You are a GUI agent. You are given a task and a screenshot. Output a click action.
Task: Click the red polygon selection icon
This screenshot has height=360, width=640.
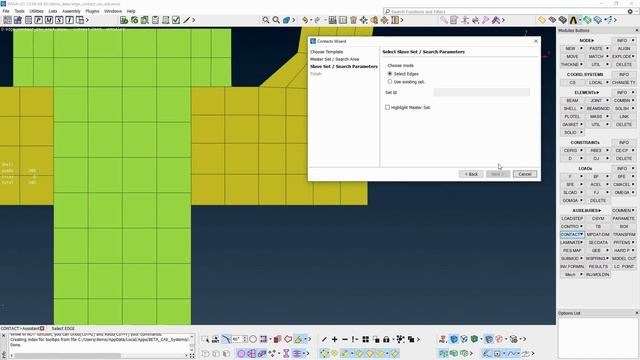[288, 339]
